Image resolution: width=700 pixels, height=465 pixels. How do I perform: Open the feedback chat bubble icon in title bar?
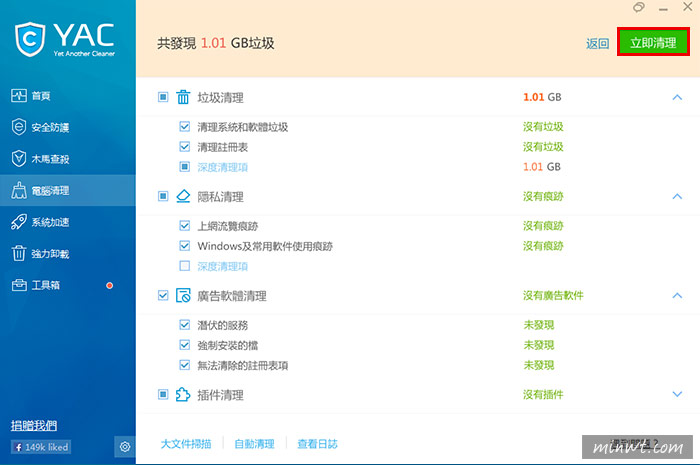coord(639,7)
